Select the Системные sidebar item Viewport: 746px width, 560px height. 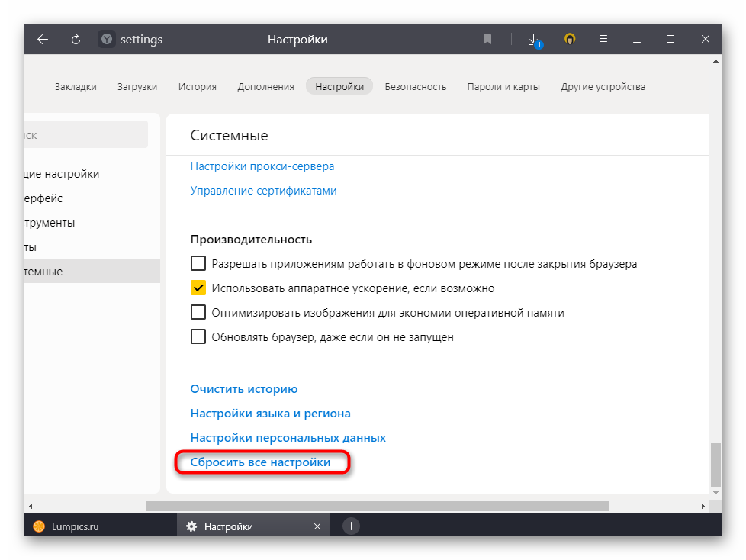point(92,271)
